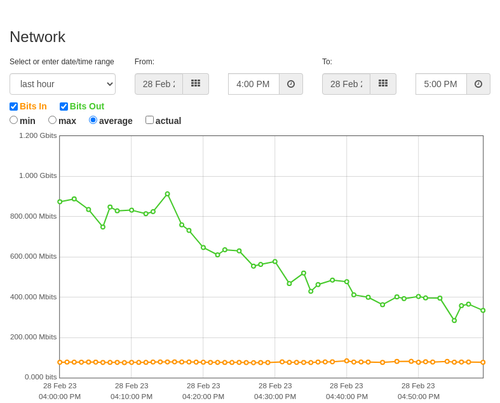Open the 'last hour' range dropdown
Screen dimensions: 500x403
63,84
